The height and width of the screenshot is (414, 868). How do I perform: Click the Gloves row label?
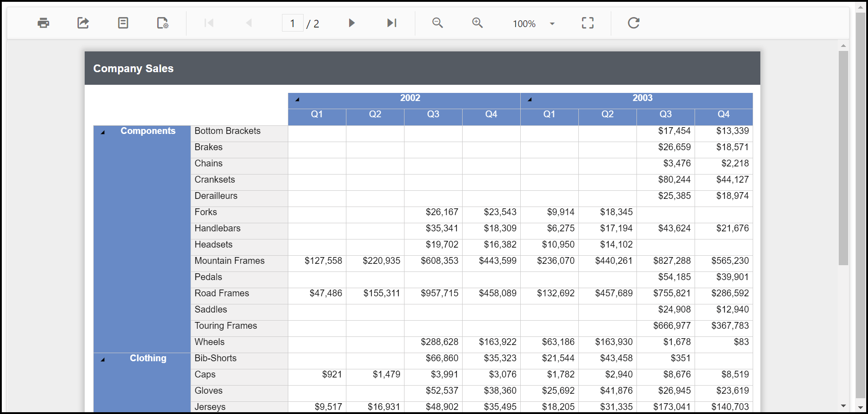pyautogui.click(x=209, y=391)
